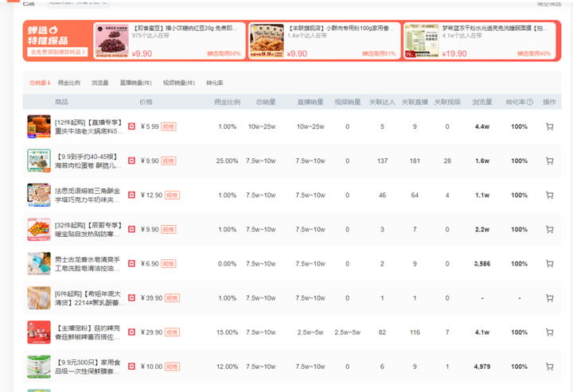Image resolution: width=573 pixels, height=392 pixels.
Task: Click the 116 关联直播 value
Action: (415, 332)
